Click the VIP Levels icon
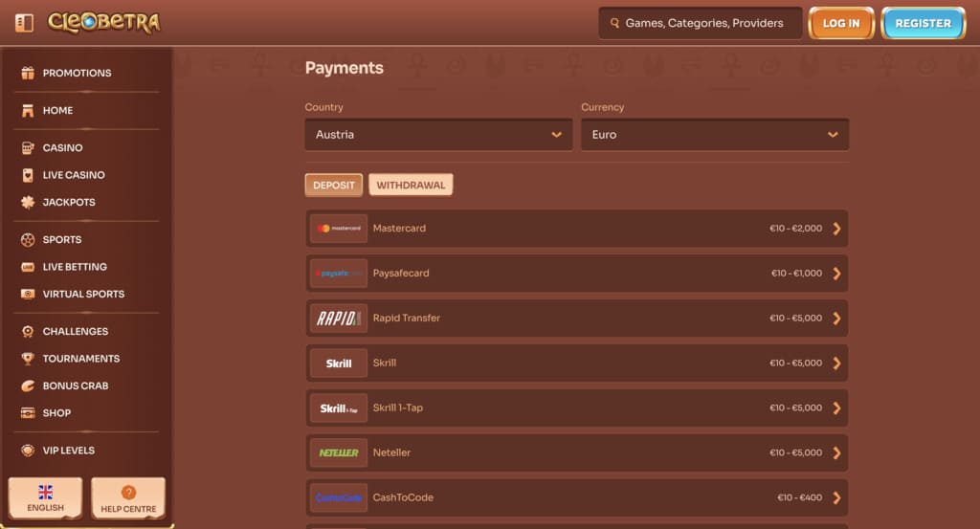This screenshot has width=980, height=529. [x=28, y=451]
